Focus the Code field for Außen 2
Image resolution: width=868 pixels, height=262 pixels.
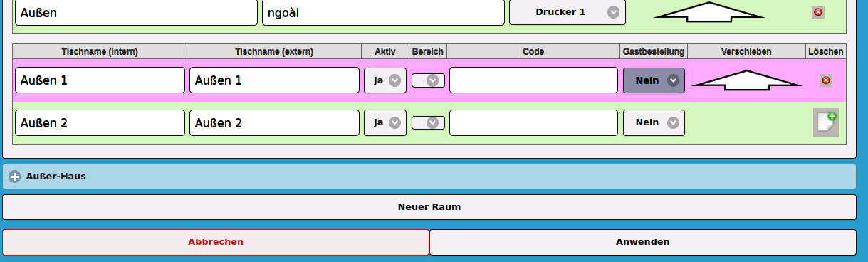point(533,122)
